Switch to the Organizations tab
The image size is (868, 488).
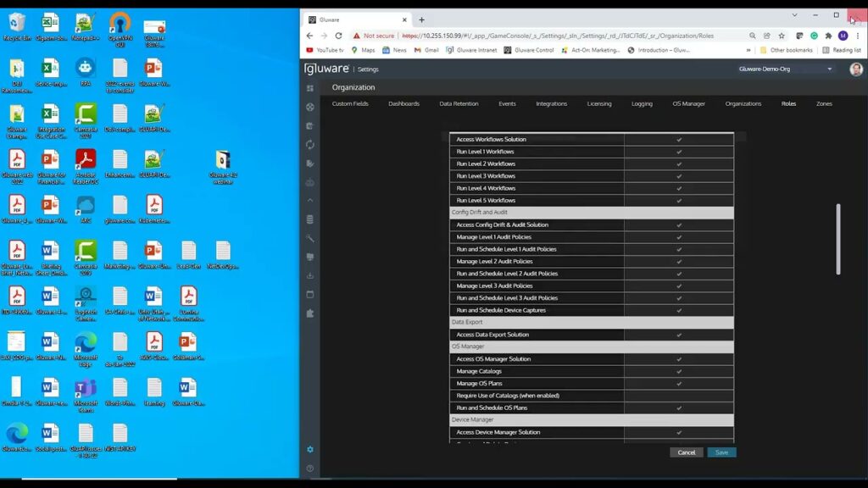tap(743, 103)
